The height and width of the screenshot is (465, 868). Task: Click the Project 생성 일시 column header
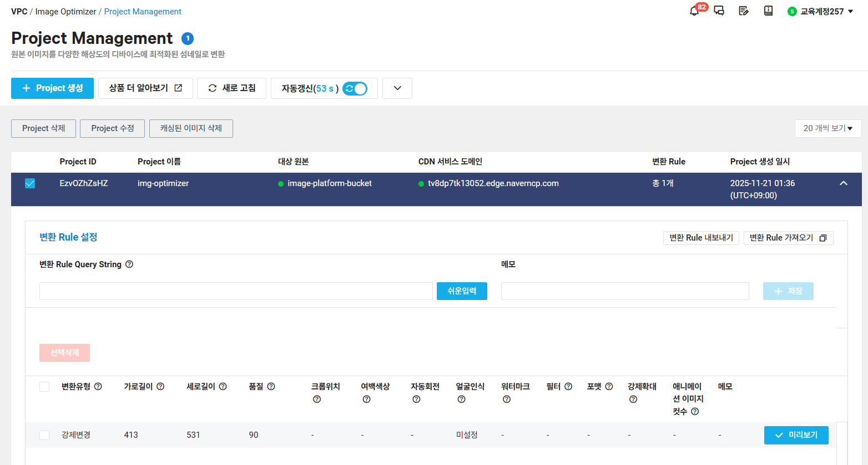pos(760,162)
